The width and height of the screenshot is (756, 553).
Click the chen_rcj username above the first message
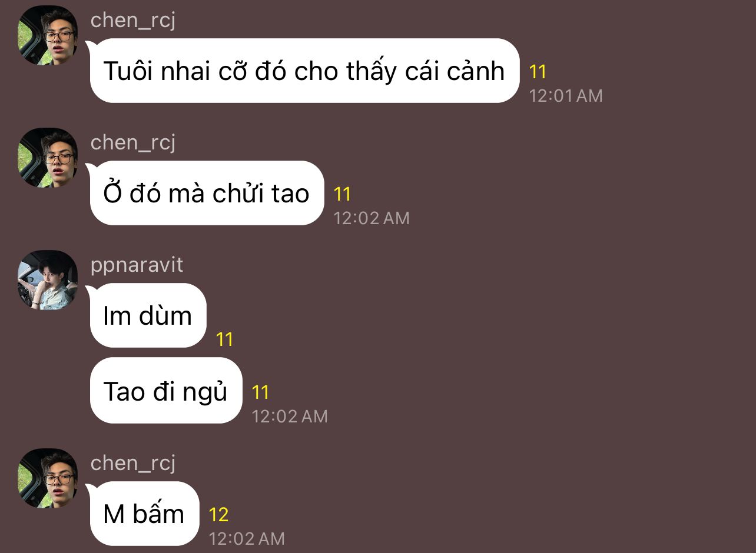[133, 20]
